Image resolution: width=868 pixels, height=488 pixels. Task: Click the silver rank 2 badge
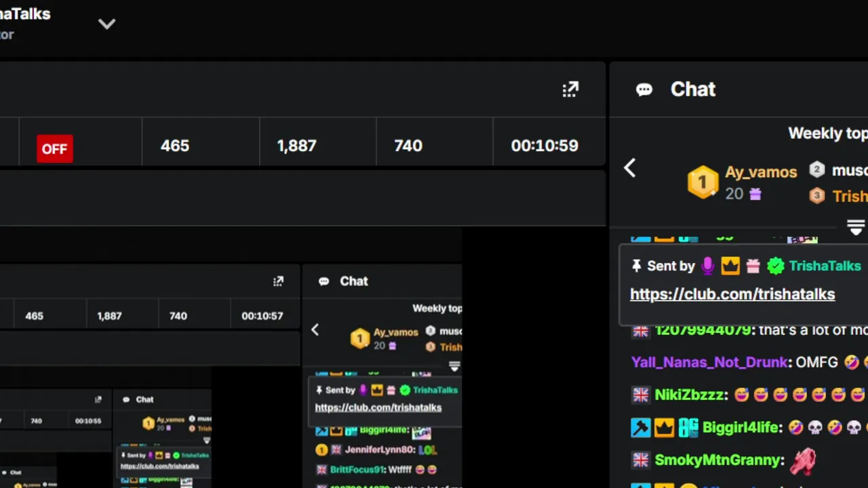[817, 169]
